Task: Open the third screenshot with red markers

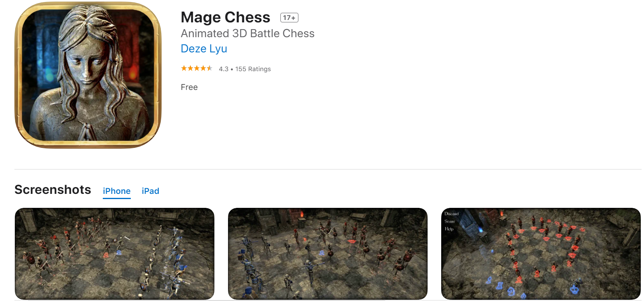Action: pos(541,253)
